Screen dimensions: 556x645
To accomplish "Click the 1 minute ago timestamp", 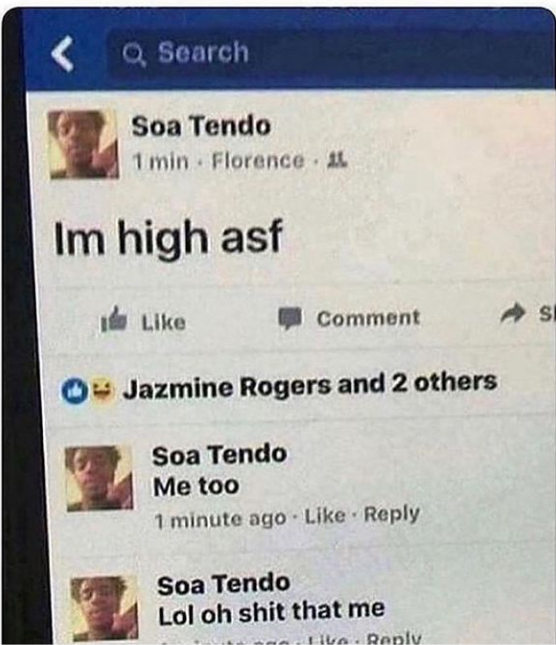I will coord(220,520).
